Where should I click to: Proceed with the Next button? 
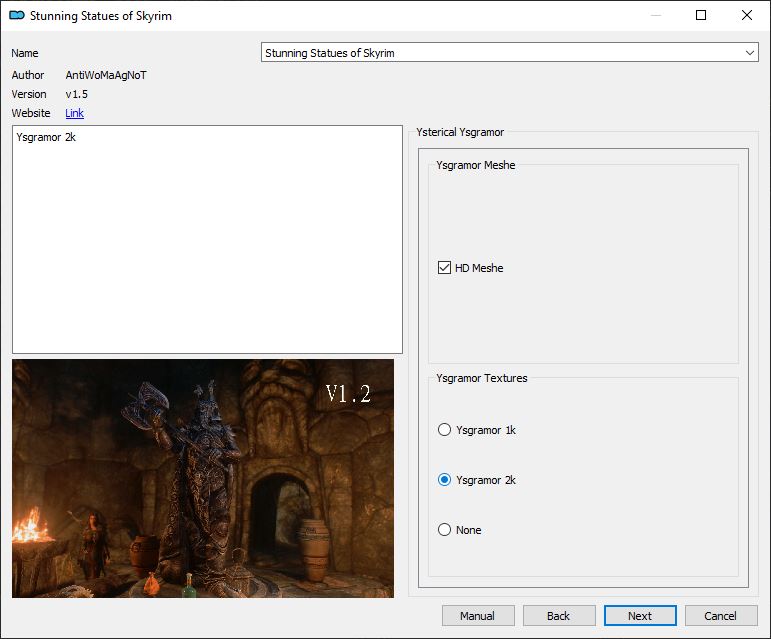(x=640, y=616)
